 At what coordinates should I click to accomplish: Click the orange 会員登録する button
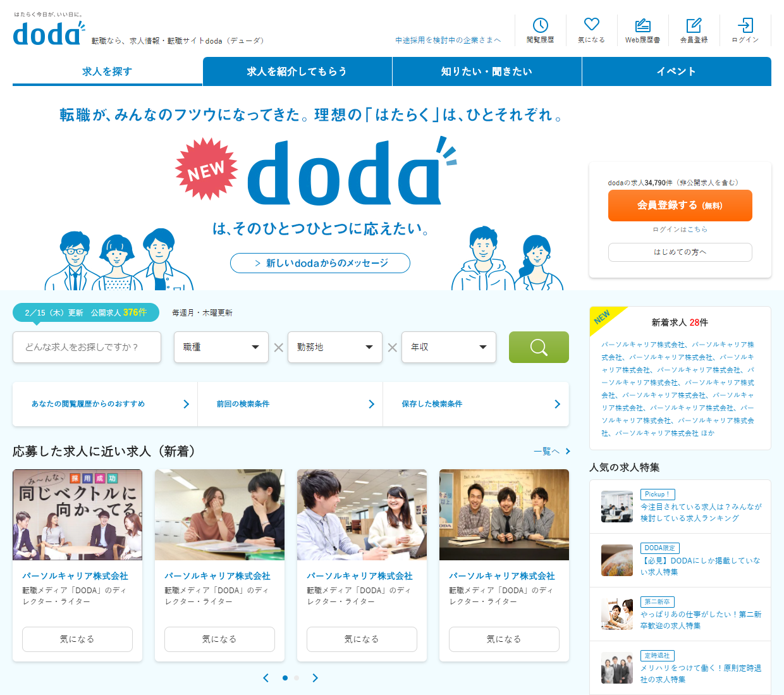coord(680,206)
